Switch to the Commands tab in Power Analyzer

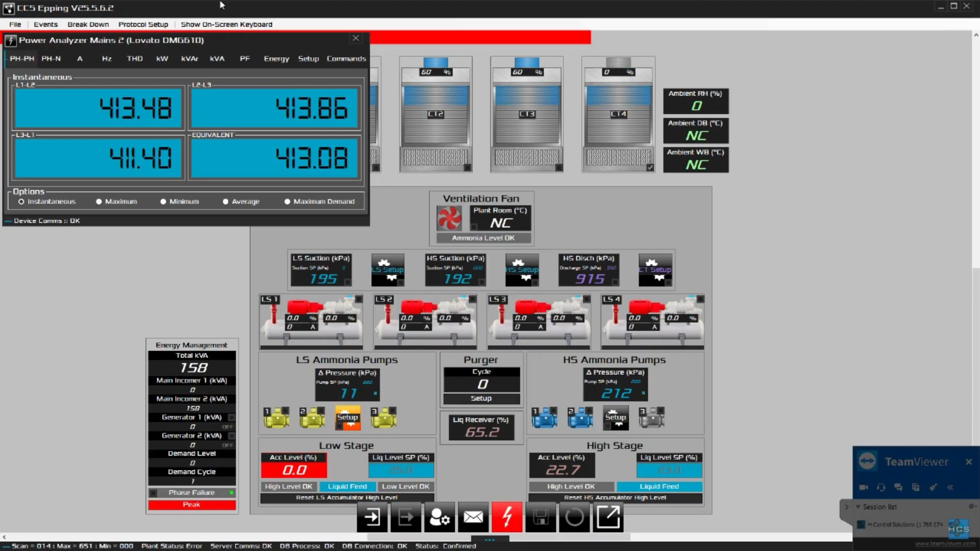(346, 59)
